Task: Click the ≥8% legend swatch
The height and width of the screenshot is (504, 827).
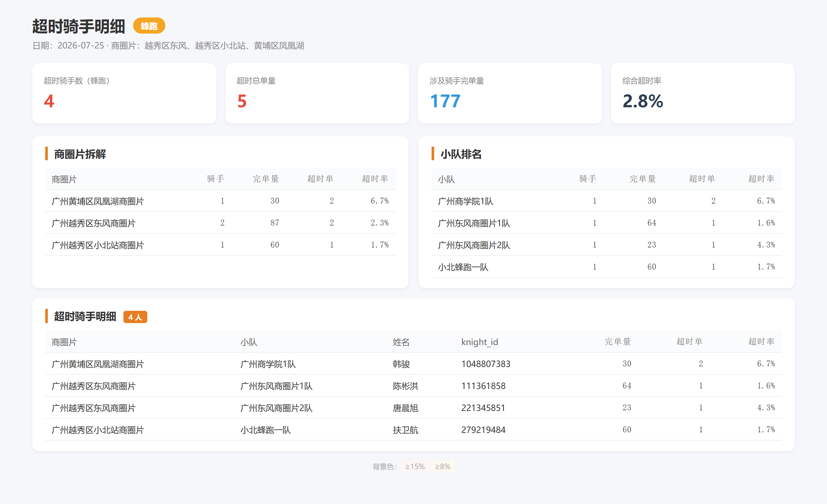Action: click(x=443, y=467)
